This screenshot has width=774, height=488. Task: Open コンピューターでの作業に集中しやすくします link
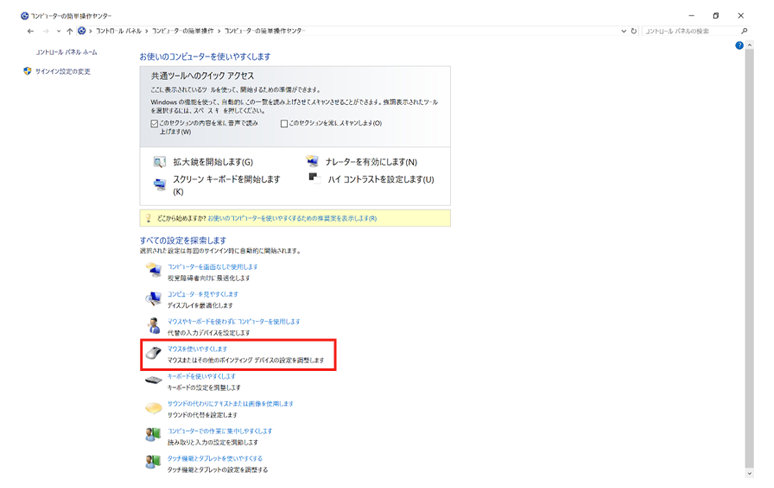click(x=220, y=431)
